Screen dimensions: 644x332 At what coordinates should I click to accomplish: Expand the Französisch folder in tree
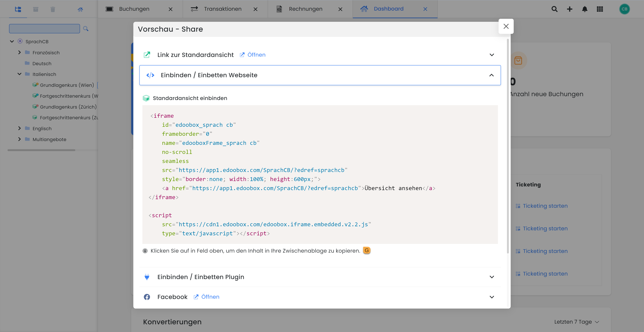click(19, 52)
